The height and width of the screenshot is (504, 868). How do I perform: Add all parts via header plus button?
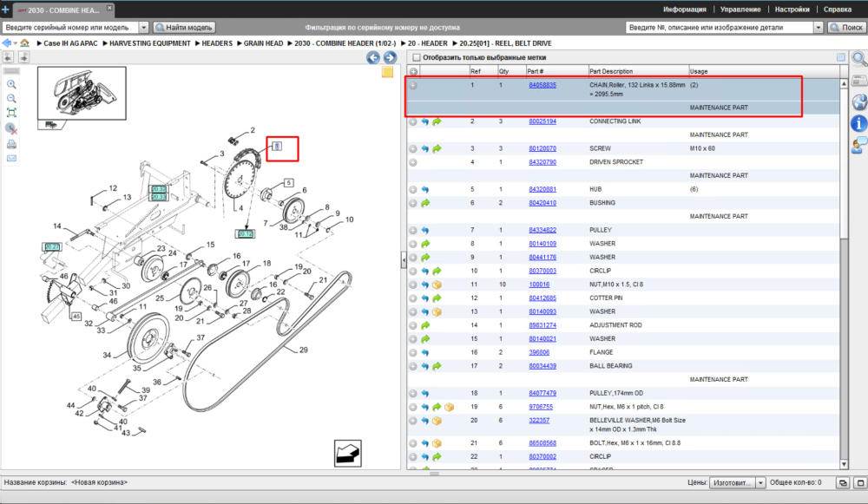(413, 71)
